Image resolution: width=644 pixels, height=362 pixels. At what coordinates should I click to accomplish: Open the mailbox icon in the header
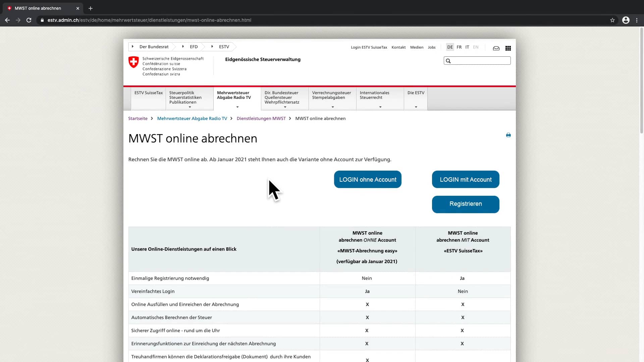[496, 48]
